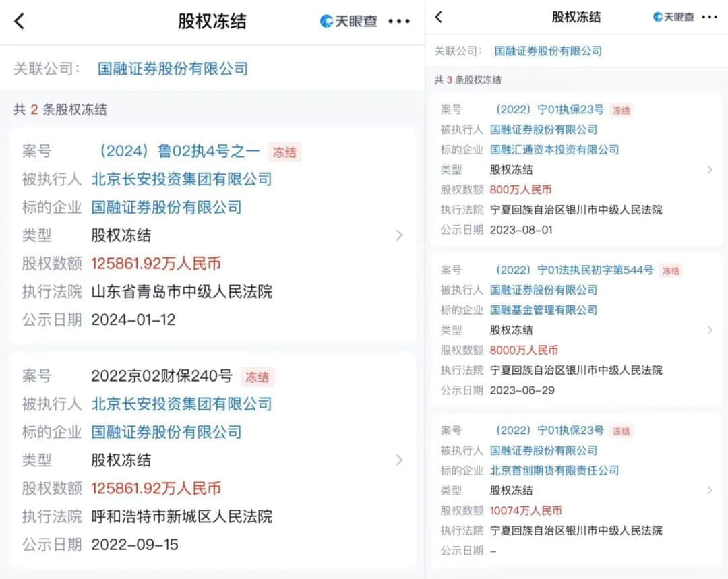
Task: Open 国融基金管理有限公司 link
Action: (x=544, y=309)
